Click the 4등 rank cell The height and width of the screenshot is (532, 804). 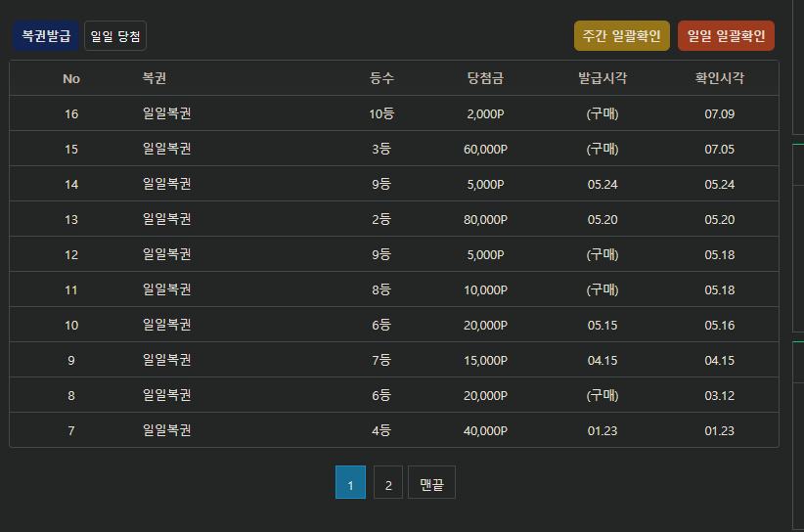pyautogui.click(x=381, y=430)
